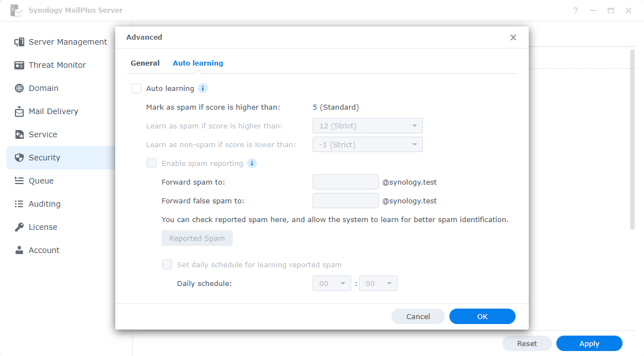Open the Learn as non-spam score dropdown

pos(367,144)
